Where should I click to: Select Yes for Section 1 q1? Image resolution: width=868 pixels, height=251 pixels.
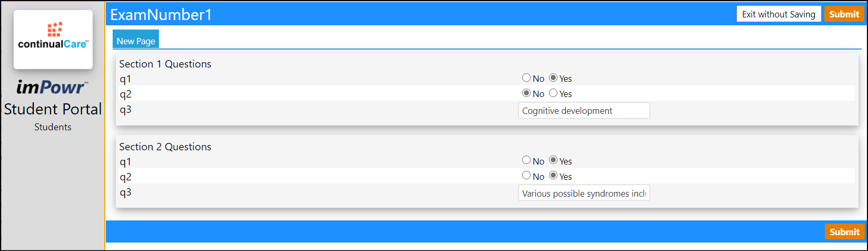coord(553,78)
